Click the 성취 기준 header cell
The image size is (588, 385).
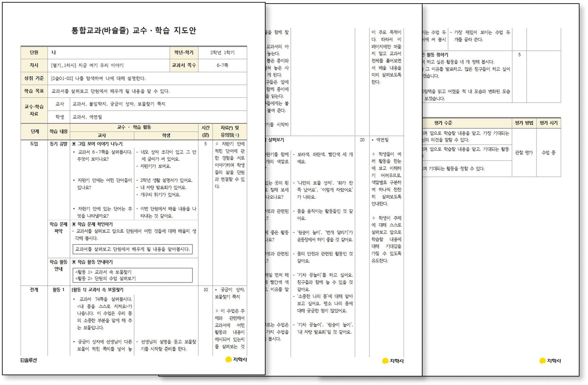click(34, 78)
